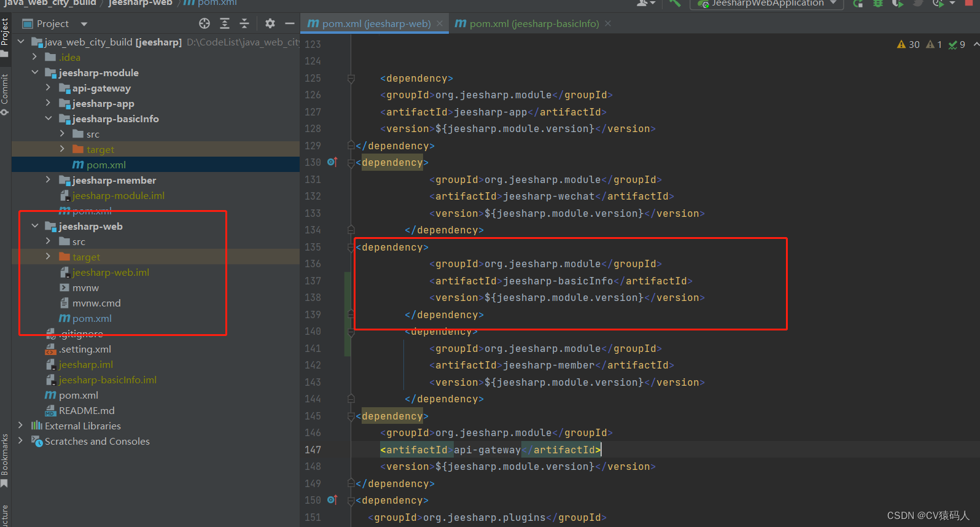
Task: Click the api-gateway artifactId line 147
Action: pyautogui.click(x=491, y=450)
